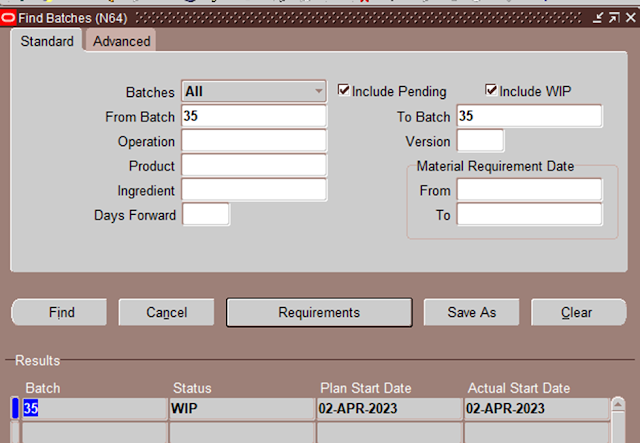Click Plan Start Date 02-APR-2023 cell
Image resolution: width=640 pixels, height=443 pixels.
pyautogui.click(x=389, y=408)
